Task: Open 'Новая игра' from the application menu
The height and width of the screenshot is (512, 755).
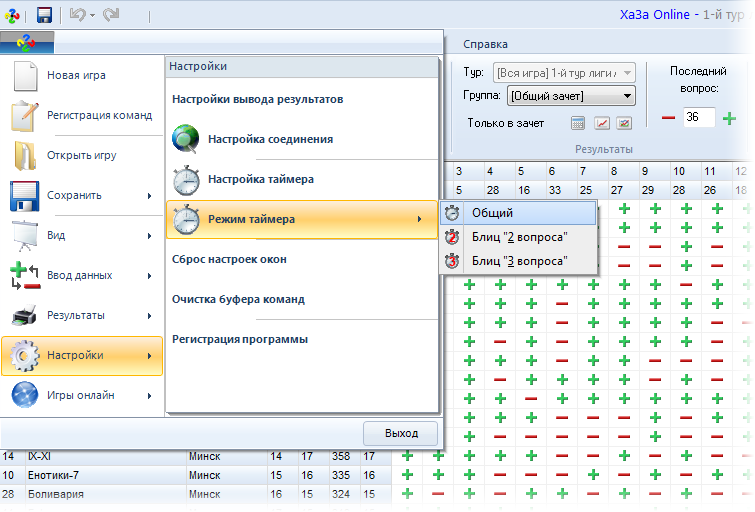Action: coord(76,75)
